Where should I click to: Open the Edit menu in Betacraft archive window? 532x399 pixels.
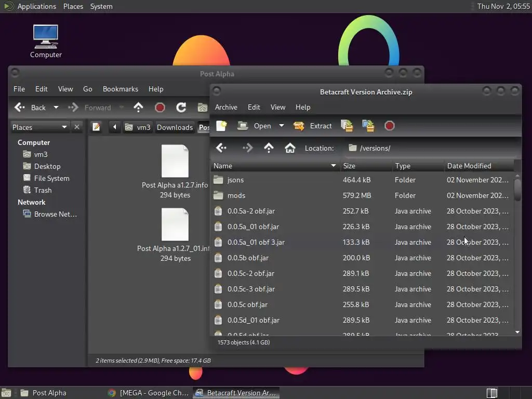(254, 107)
